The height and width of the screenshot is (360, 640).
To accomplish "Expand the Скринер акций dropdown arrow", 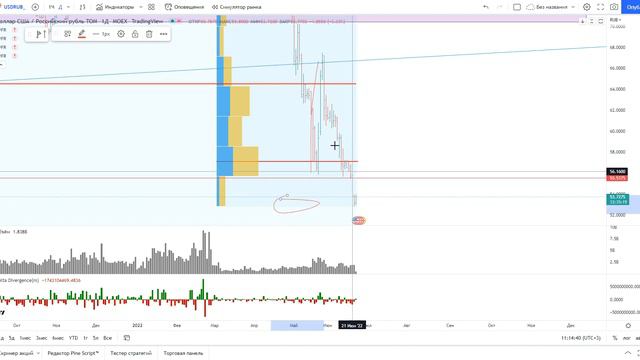I will tap(38, 353).
